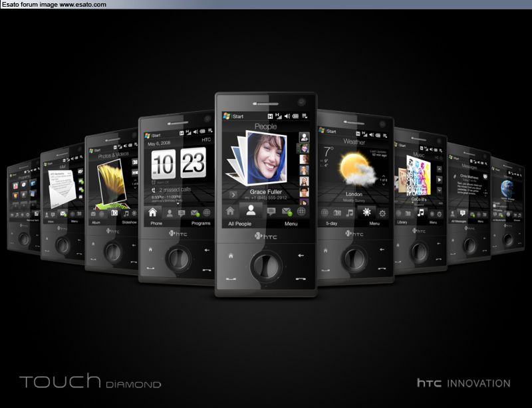Select the Grace Fuller contact name
Image resolution: width=532 pixels, height=408 pixels.
click(x=265, y=191)
